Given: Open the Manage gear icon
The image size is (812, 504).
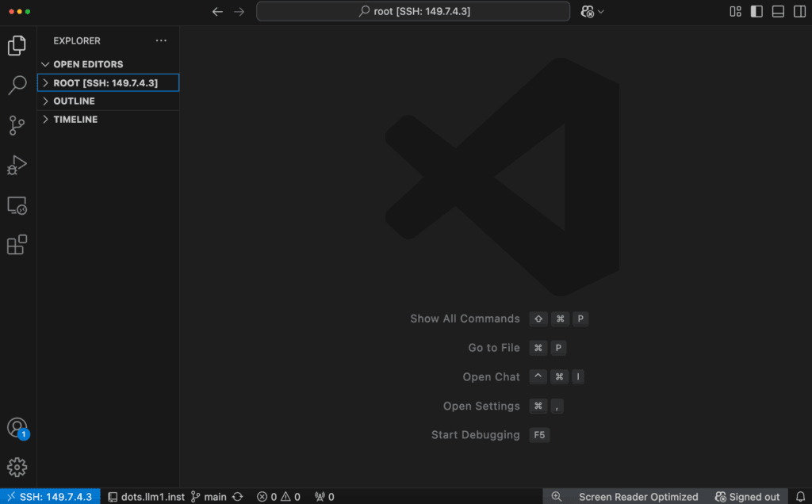Looking at the screenshot, I should pyautogui.click(x=17, y=468).
